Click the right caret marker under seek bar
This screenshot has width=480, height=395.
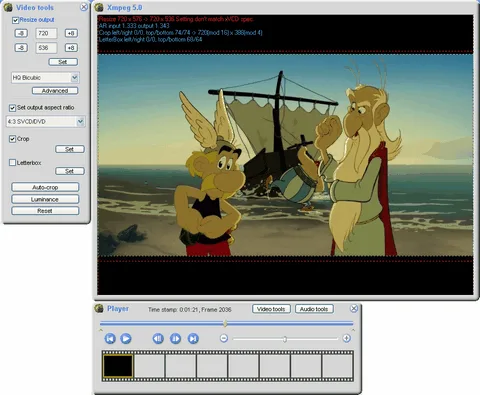tap(353, 330)
